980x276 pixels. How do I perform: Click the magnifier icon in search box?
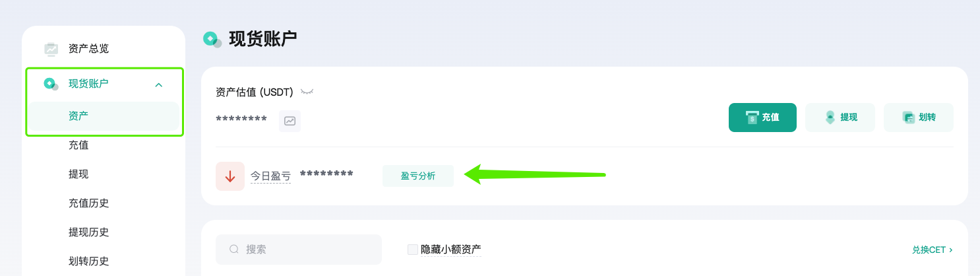[x=234, y=250]
